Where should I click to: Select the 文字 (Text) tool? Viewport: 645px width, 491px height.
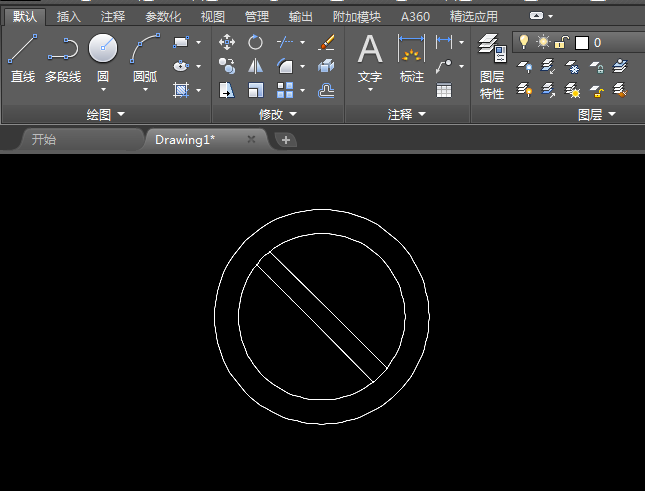[370, 58]
